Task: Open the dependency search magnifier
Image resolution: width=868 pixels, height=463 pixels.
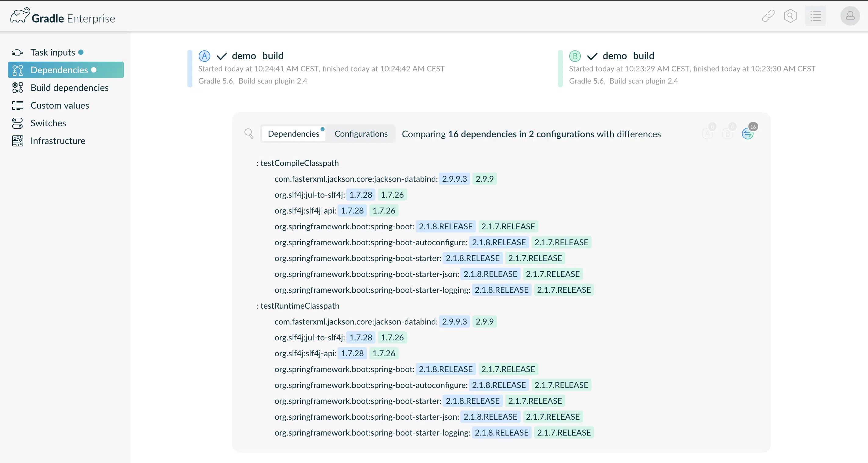Action: (249, 134)
